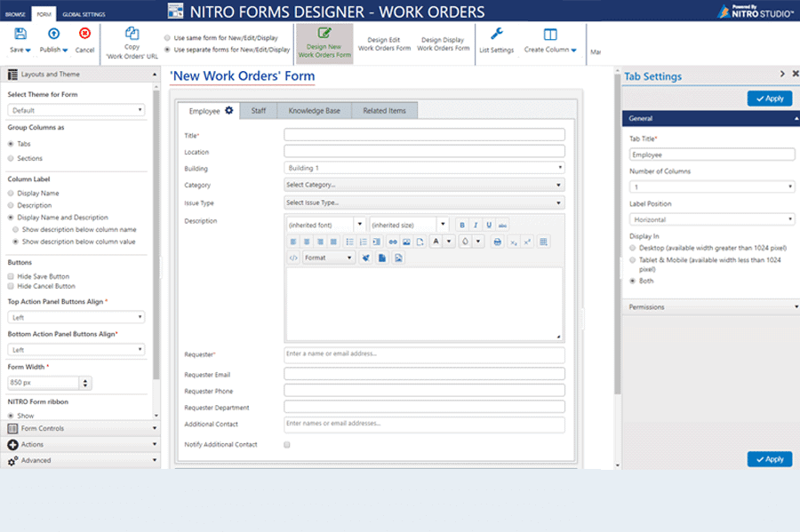The height and width of the screenshot is (532, 800).
Task: Click the top Apply button
Action: (770, 99)
